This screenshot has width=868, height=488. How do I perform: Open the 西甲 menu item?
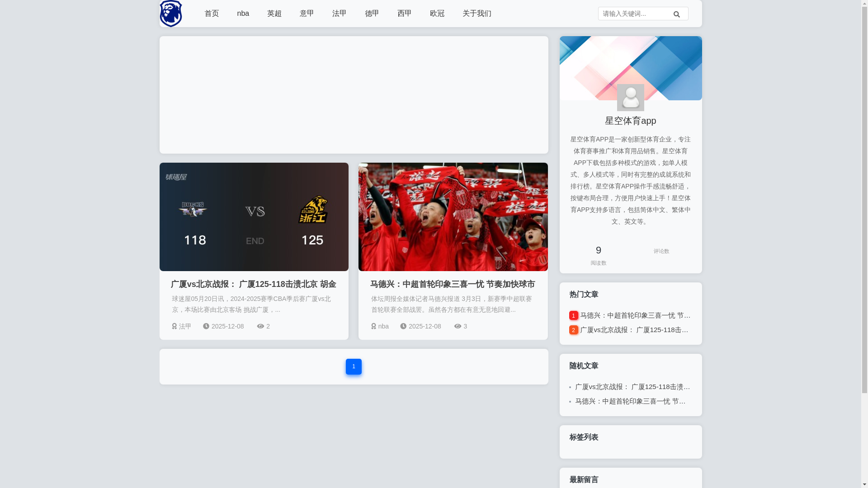(405, 14)
